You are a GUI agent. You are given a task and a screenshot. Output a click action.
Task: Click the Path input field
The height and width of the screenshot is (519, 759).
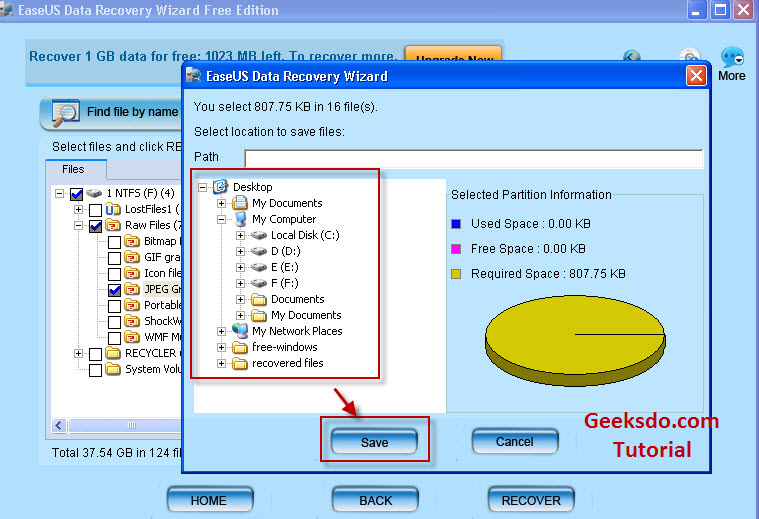(473, 158)
